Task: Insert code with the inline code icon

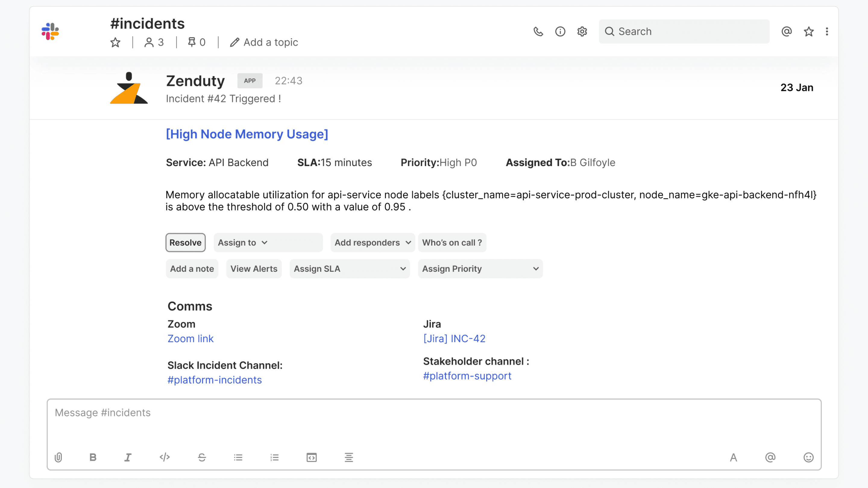Action: pyautogui.click(x=165, y=457)
